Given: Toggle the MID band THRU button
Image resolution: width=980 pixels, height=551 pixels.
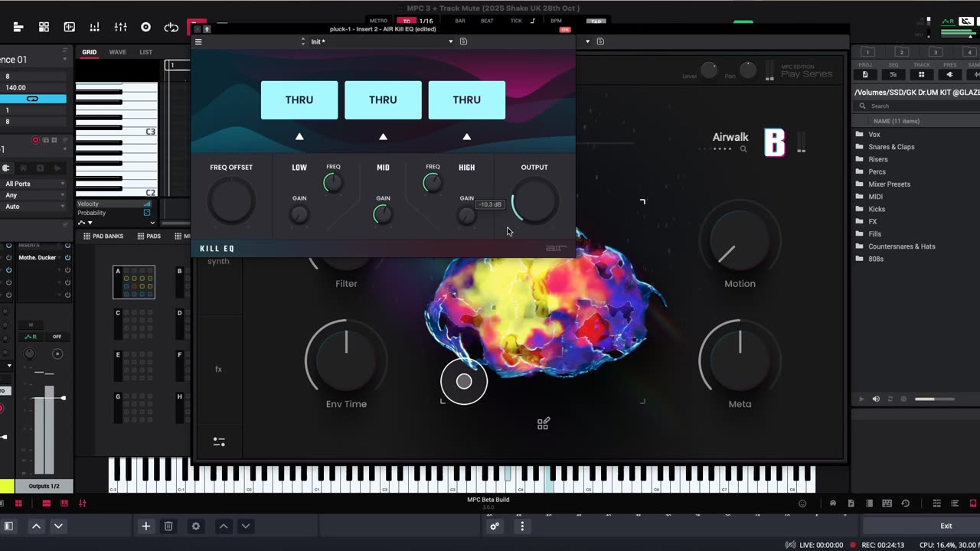Looking at the screenshot, I should click(383, 100).
